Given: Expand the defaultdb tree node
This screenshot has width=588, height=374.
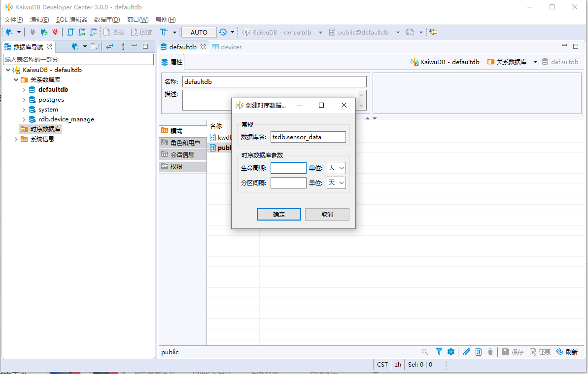Looking at the screenshot, I should (24, 90).
